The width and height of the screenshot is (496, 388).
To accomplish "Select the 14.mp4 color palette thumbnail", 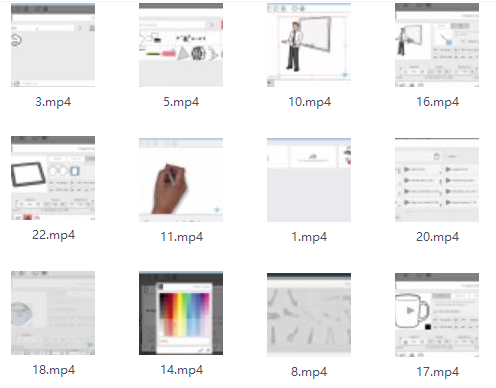I will coord(181,313).
